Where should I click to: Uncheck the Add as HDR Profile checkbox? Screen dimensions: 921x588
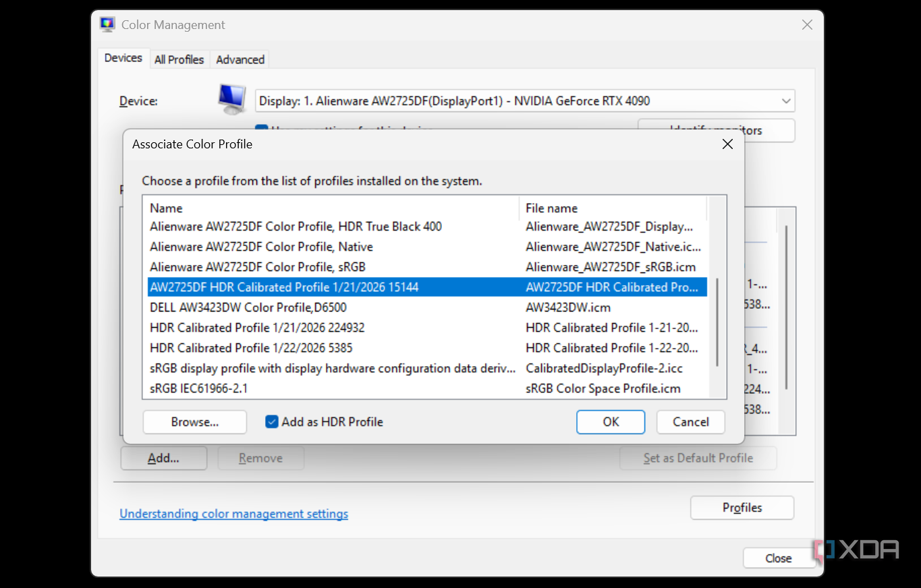[272, 422]
